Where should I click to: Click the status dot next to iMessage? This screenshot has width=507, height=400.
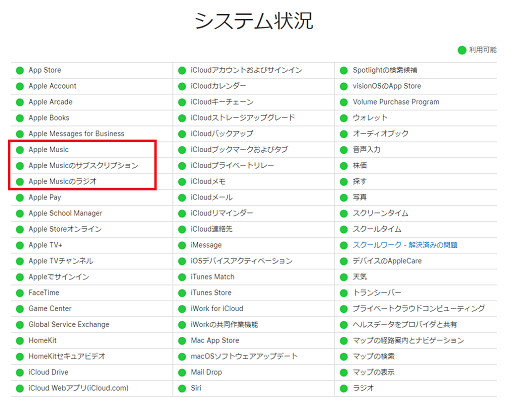point(182,245)
